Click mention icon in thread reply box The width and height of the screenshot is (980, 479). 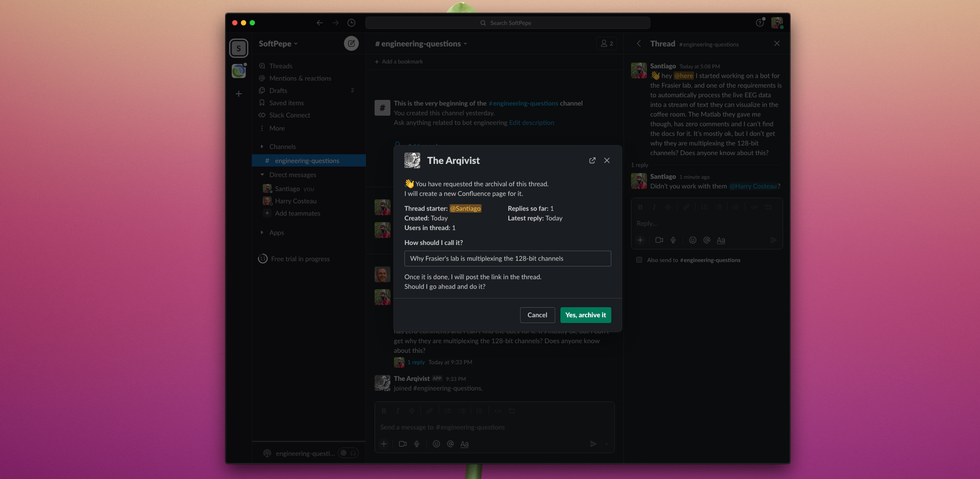pos(707,240)
